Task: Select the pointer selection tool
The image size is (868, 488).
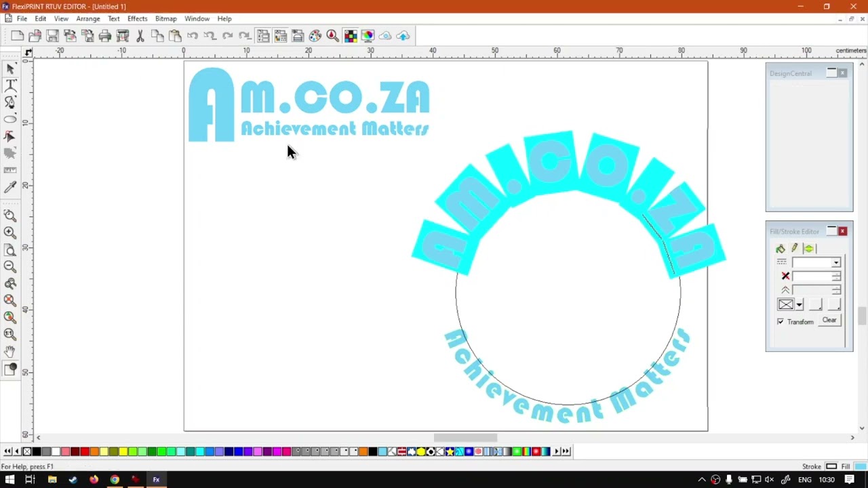Action: coord(10,68)
